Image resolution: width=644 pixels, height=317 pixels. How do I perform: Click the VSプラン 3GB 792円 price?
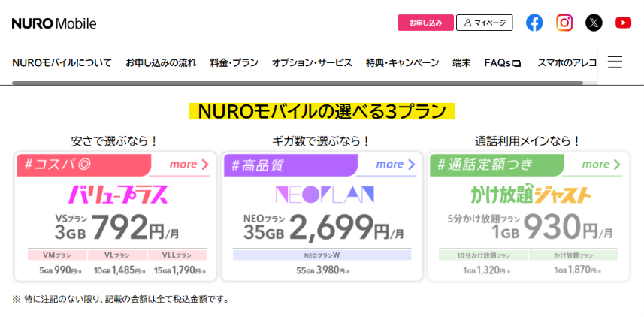116,228
